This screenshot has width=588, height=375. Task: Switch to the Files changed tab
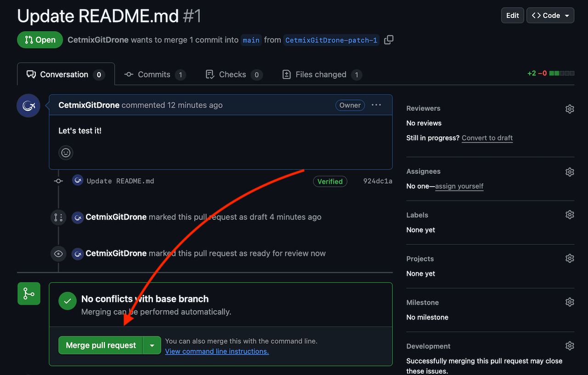[322, 74]
